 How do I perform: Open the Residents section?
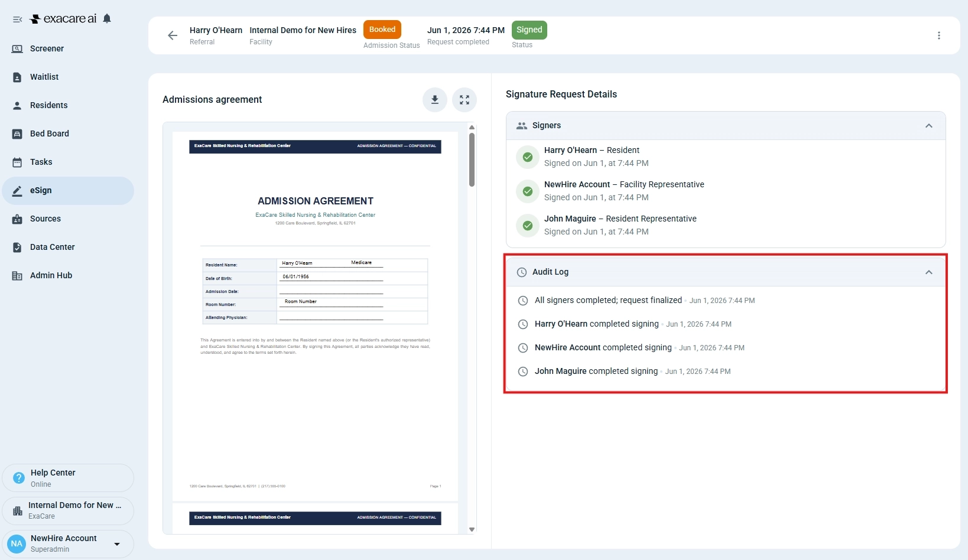[68, 105]
